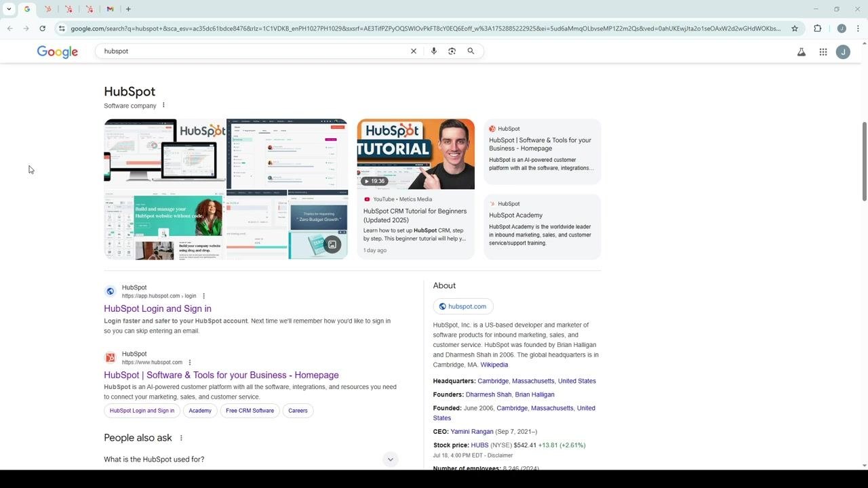Play HubSpot CRM Tutorial video thumbnail
868x488 pixels.
416,155
